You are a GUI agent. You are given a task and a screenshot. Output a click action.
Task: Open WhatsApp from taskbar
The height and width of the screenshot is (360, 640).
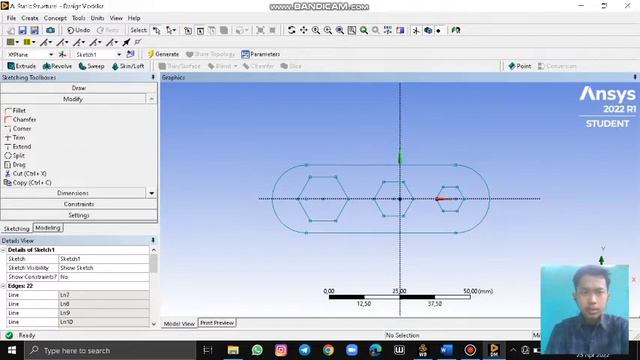(257, 350)
